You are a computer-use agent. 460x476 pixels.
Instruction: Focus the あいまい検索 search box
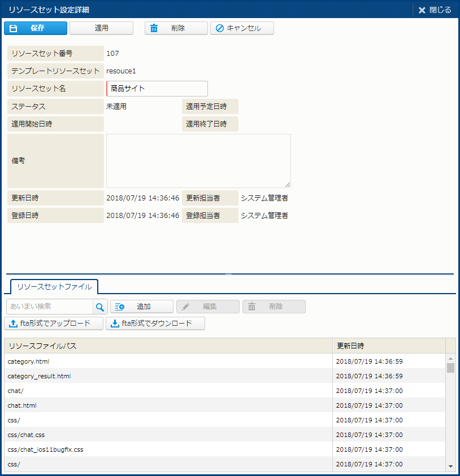click(50, 307)
